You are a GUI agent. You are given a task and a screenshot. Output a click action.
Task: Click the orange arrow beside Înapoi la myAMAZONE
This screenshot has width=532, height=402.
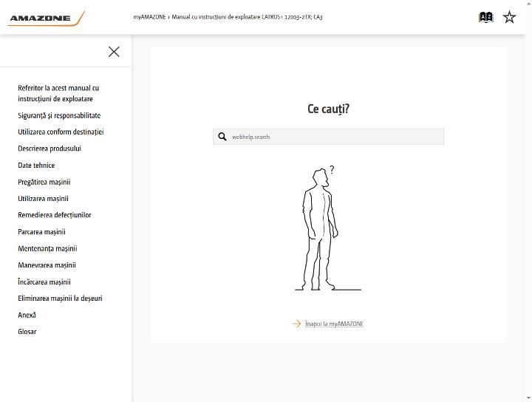pyautogui.click(x=296, y=324)
